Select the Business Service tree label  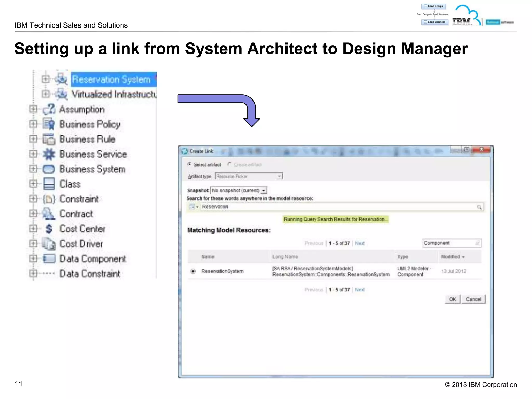click(x=93, y=154)
